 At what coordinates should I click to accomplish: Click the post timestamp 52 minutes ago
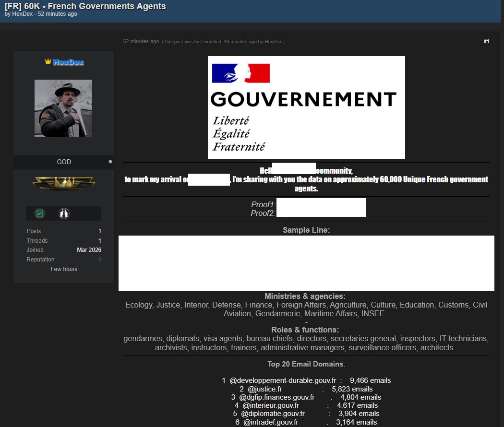click(x=141, y=41)
